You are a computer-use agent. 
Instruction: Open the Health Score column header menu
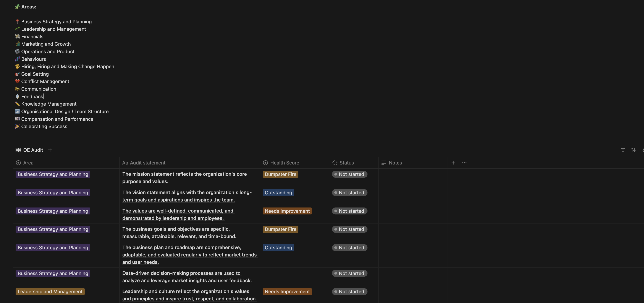(x=284, y=163)
